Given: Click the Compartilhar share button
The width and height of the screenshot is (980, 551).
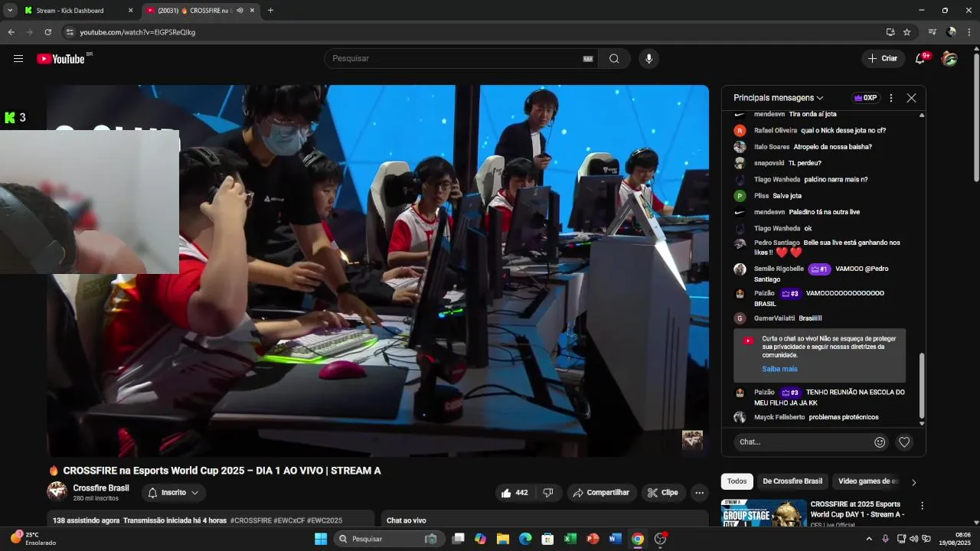Looking at the screenshot, I should tap(601, 493).
